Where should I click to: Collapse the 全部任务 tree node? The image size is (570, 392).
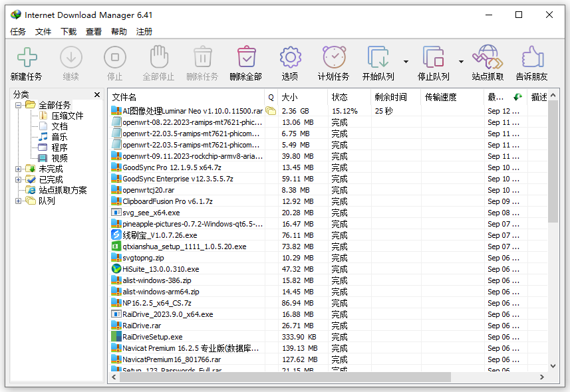tap(18, 106)
